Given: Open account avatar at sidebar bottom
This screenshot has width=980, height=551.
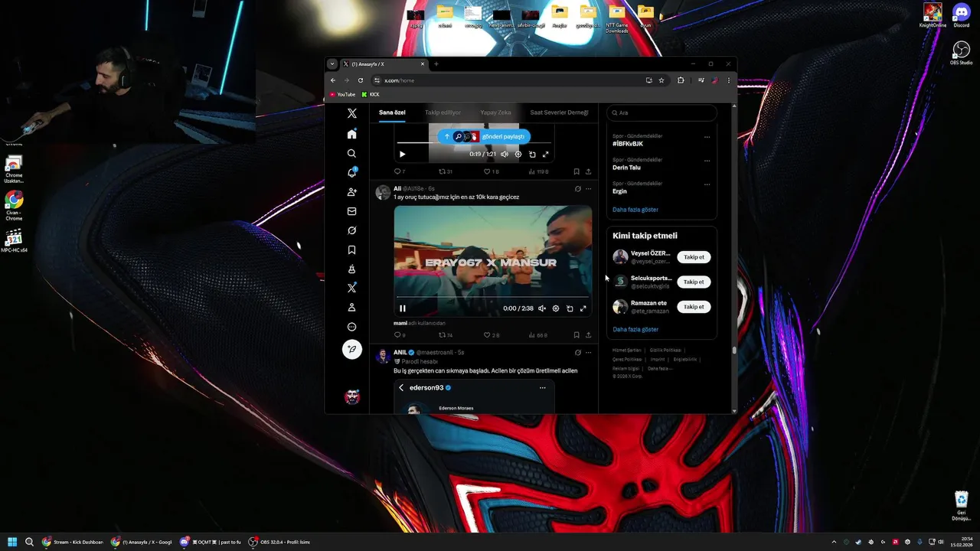Looking at the screenshot, I should pos(352,396).
